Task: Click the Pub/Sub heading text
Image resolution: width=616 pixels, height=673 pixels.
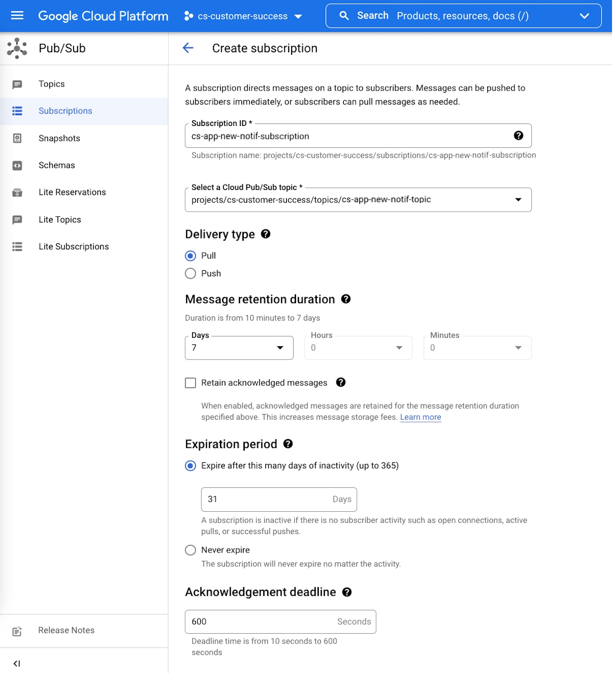Action: click(x=62, y=48)
